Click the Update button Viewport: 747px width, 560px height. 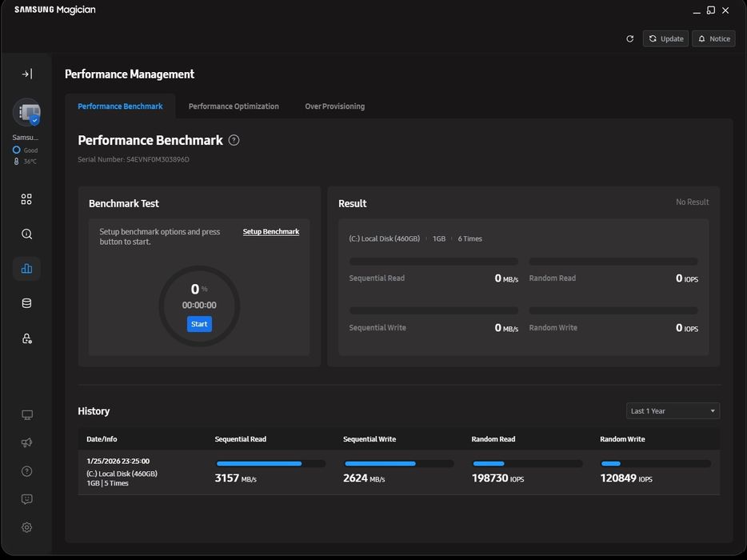(x=665, y=38)
